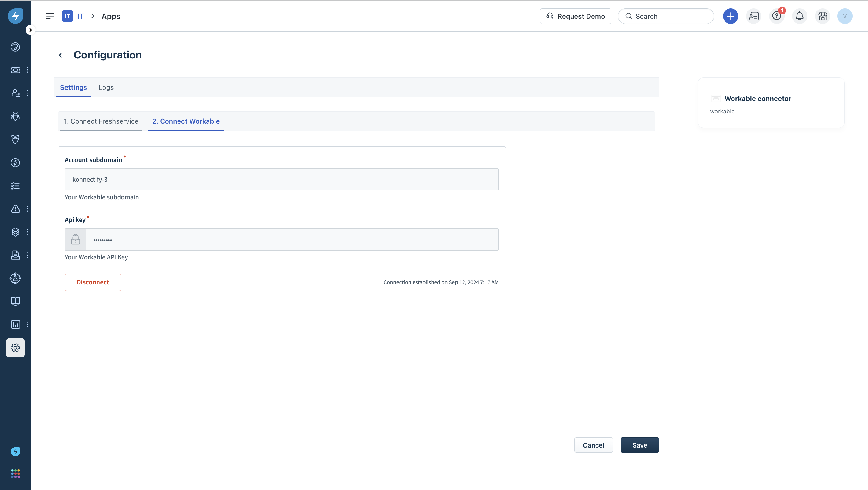Open the IT workspace switcher
The image size is (868, 490).
(73, 16)
